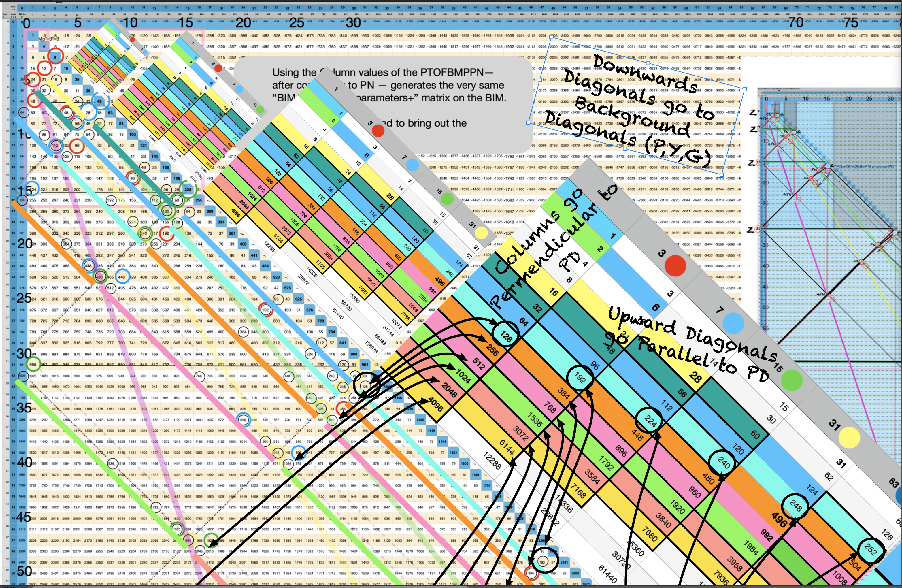Select bold blue diagonal cell "2401"

pos(564,562)
